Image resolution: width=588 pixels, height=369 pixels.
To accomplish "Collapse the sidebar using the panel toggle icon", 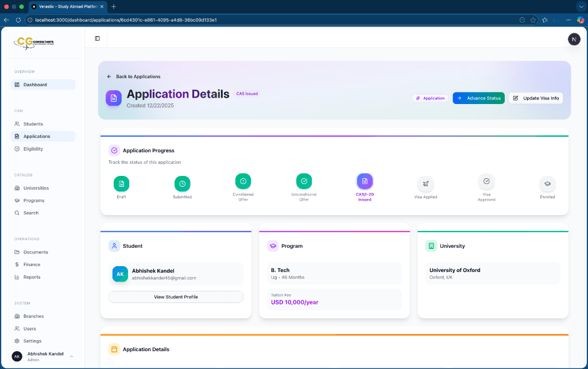I will point(97,38).
